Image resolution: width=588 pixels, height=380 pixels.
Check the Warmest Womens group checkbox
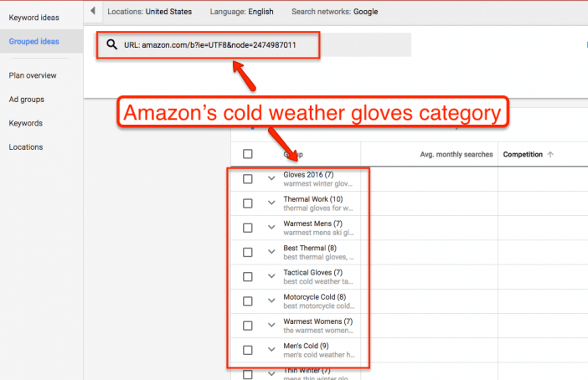tap(247, 326)
